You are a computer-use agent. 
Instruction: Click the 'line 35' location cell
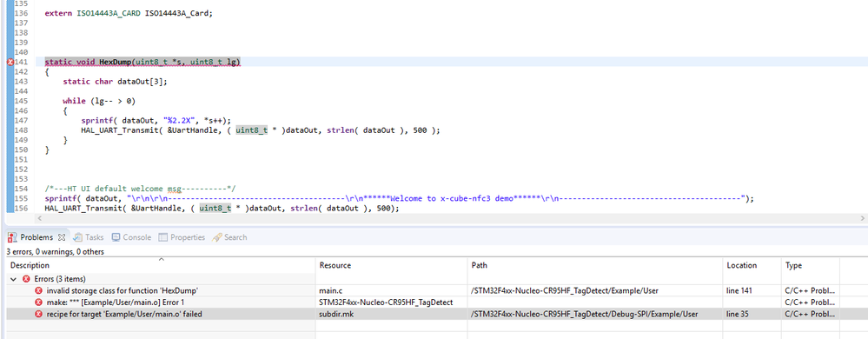[x=738, y=314]
